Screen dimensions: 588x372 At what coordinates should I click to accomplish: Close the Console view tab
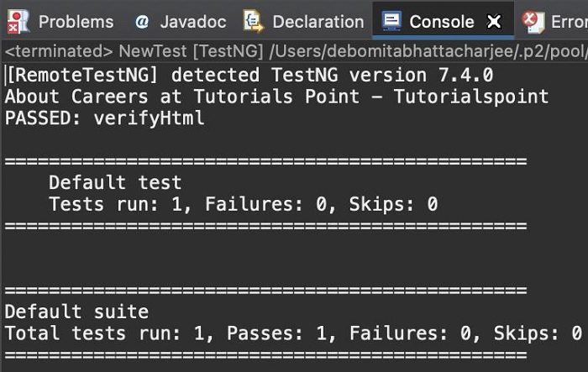click(495, 21)
